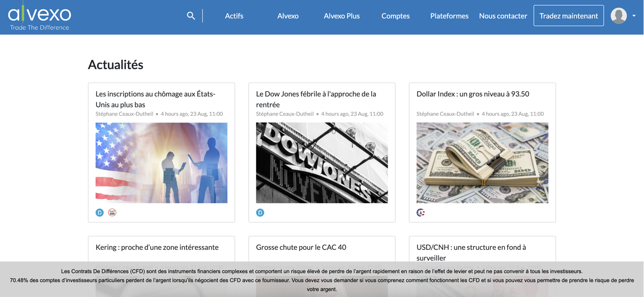Open the Plateformes menu
Image resolution: width=644 pixels, height=297 pixels.
(x=449, y=15)
